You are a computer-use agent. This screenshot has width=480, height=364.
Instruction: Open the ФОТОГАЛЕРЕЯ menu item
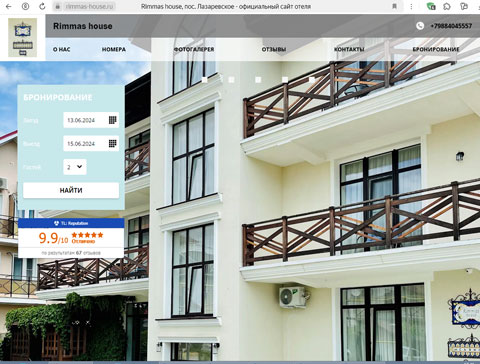(194, 49)
